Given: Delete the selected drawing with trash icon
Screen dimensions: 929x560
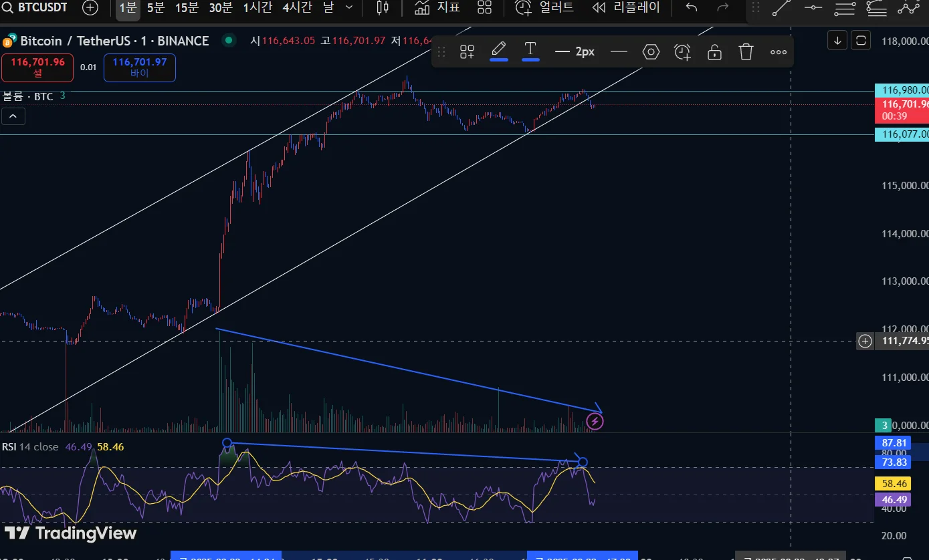Looking at the screenshot, I should tap(746, 51).
